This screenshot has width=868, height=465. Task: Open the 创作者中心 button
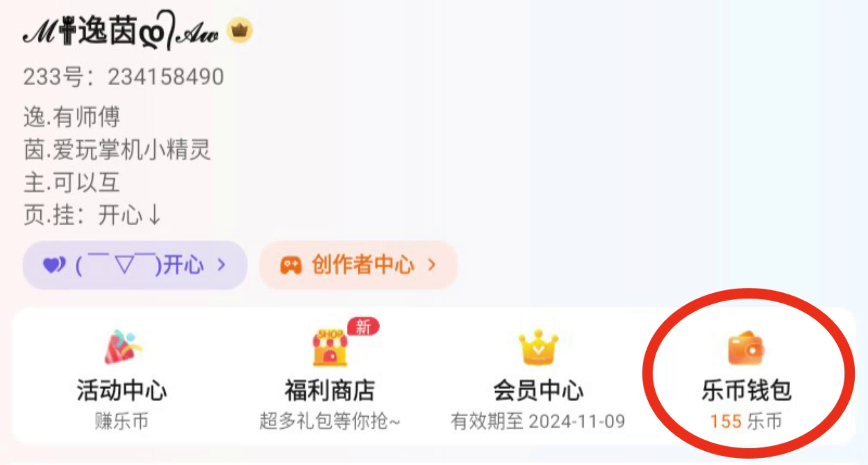pyautogui.click(x=358, y=265)
